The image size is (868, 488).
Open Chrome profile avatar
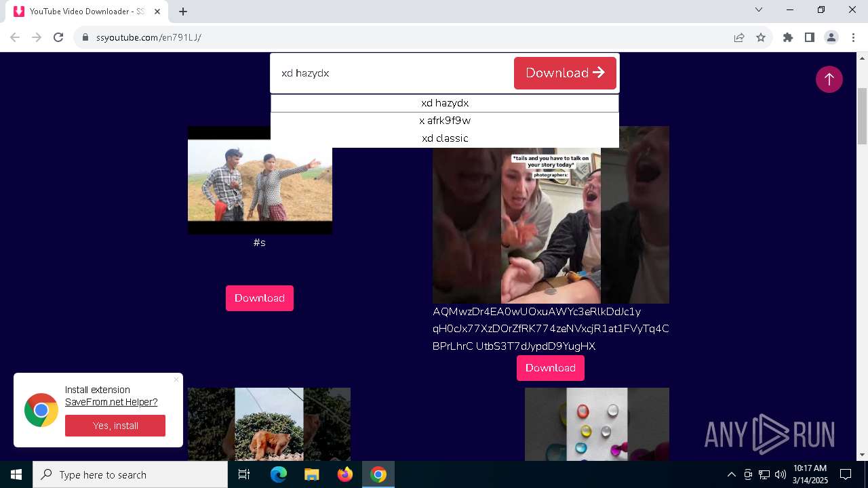(831, 37)
